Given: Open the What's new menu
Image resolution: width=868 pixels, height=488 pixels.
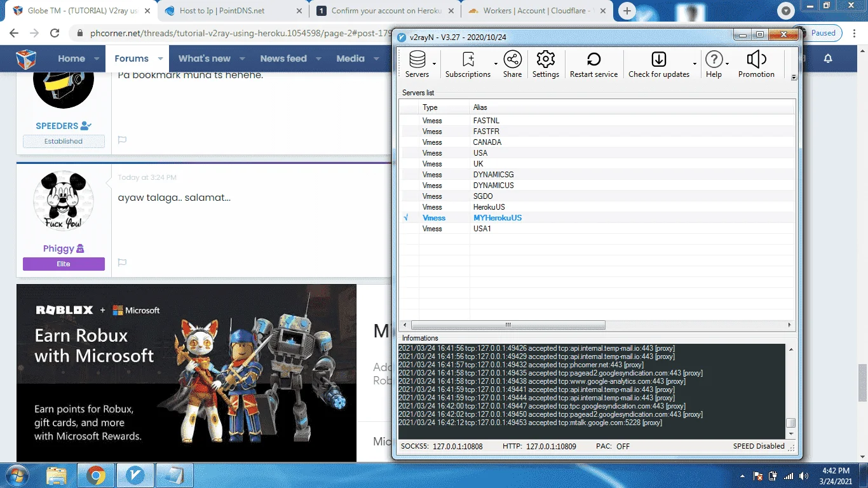Looking at the screenshot, I should point(205,58).
